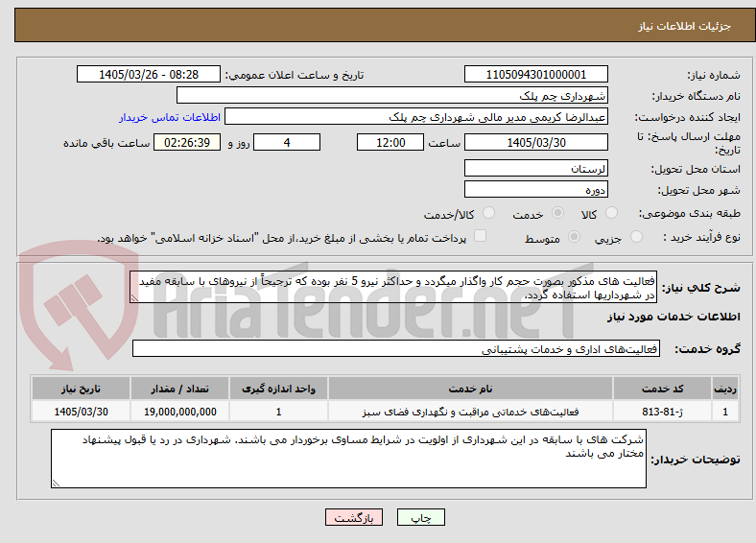Click the کد خدمت column header

click(x=663, y=389)
